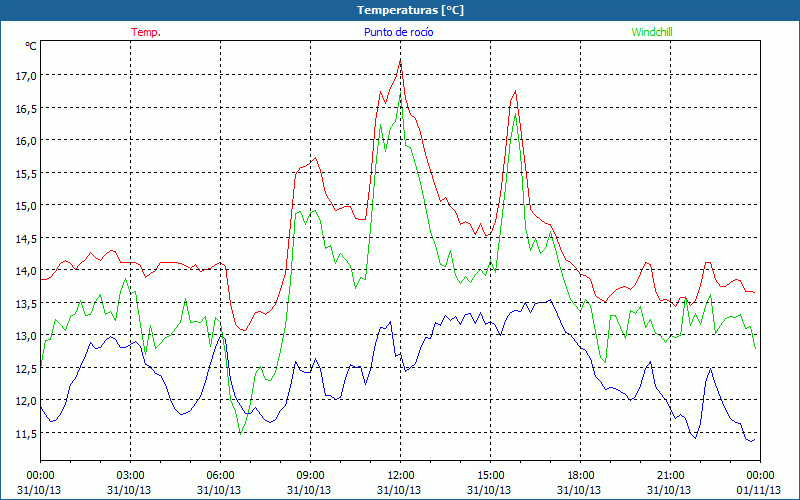The width and height of the screenshot is (800, 500).
Task: Select the 09:00 time axis marker
Action: click(x=310, y=475)
